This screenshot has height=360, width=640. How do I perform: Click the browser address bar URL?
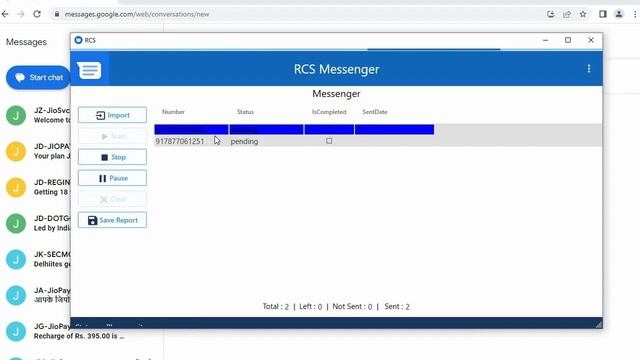pos(137,14)
